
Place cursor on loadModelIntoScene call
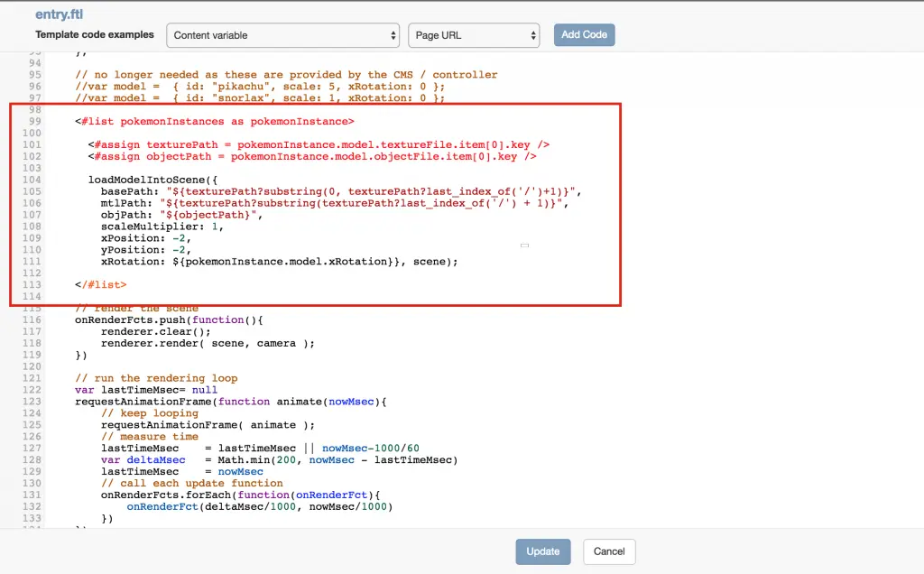(x=152, y=180)
